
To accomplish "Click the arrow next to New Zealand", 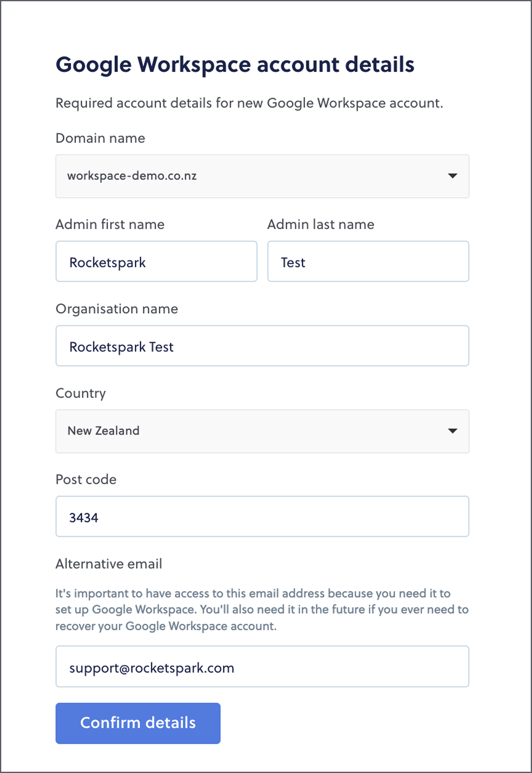I will point(453,431).
